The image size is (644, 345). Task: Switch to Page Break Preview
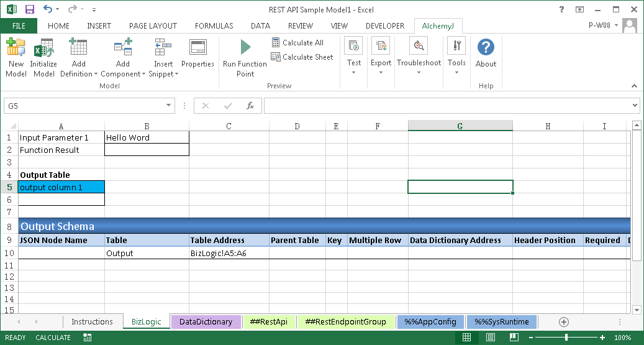(x=514, y=338)
